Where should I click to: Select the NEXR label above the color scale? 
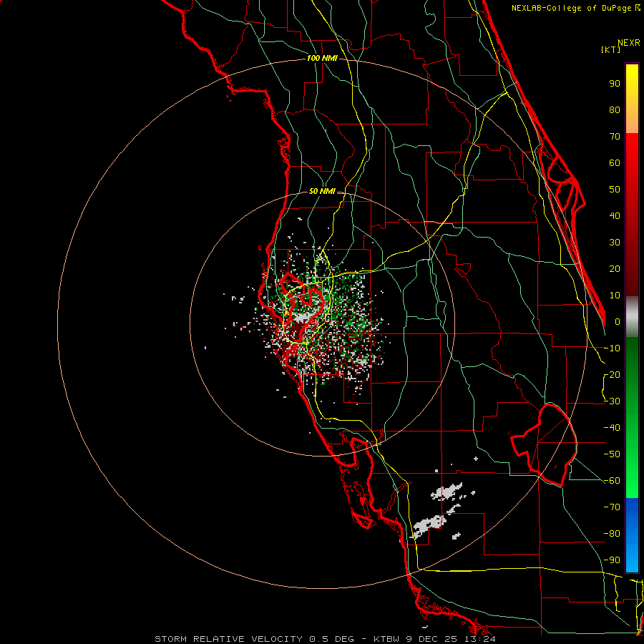629,43
